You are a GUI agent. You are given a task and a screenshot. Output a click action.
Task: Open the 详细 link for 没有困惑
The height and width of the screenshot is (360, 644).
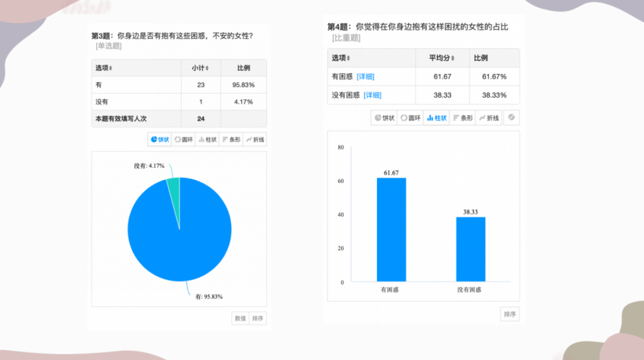click(x=373, y=95)
